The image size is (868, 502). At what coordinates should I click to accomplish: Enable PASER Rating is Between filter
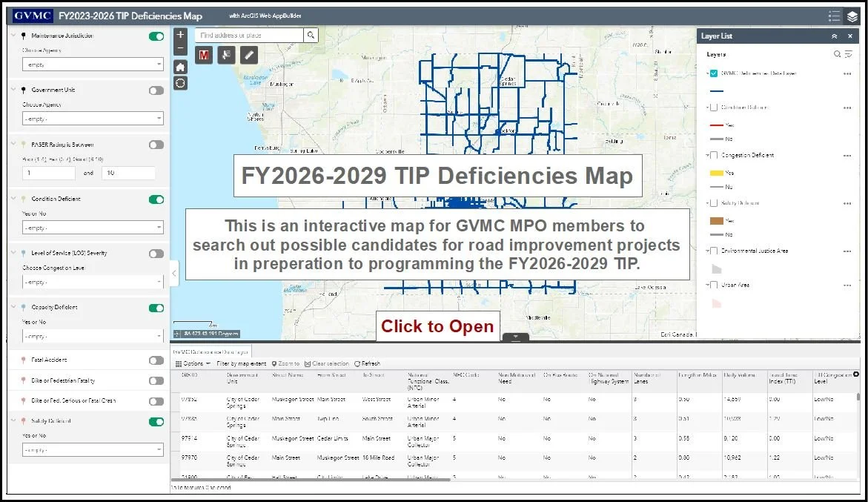click(x=156, y=145)
